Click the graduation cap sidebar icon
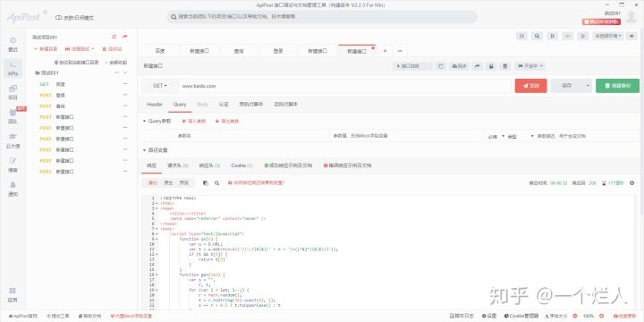The height and width of the screenshot is (322, 644). pyautogui.click(x=13, y=137)
